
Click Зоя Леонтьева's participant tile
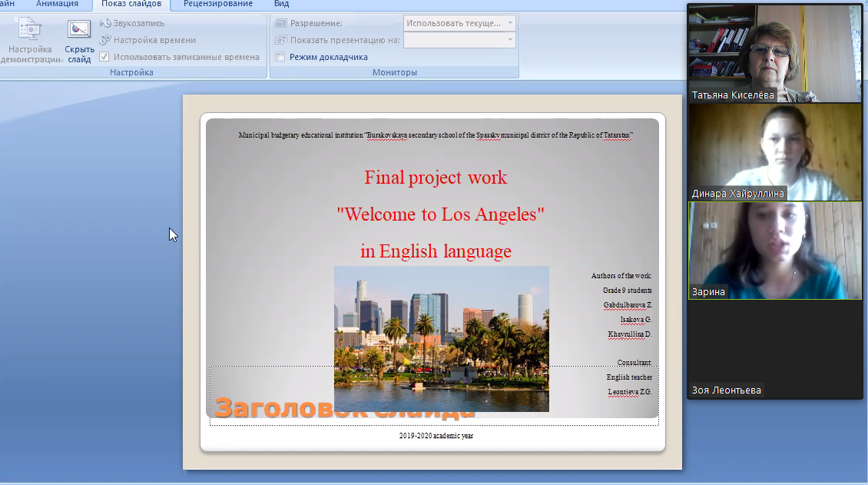click(774, 350)
